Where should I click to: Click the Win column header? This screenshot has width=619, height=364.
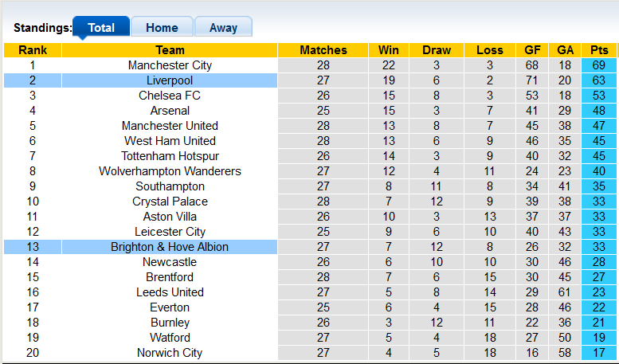(390, 50)
